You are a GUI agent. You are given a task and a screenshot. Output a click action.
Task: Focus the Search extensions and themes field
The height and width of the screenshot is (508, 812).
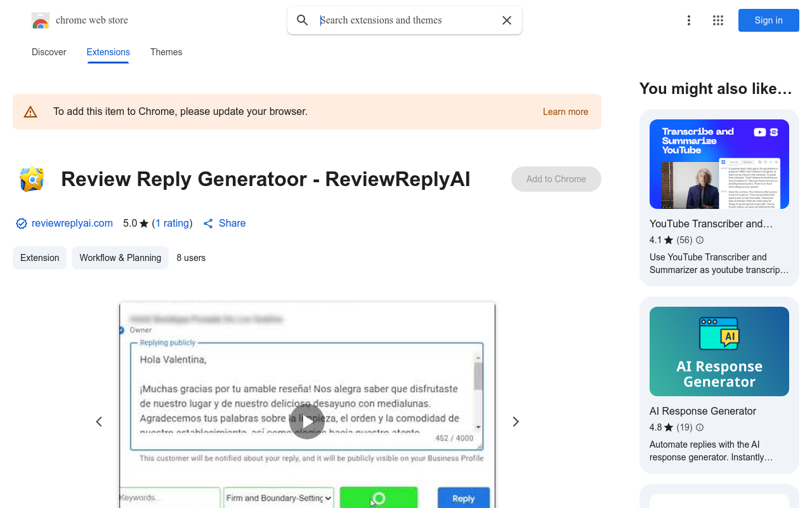pyautogui.click(x=406, y=20)
